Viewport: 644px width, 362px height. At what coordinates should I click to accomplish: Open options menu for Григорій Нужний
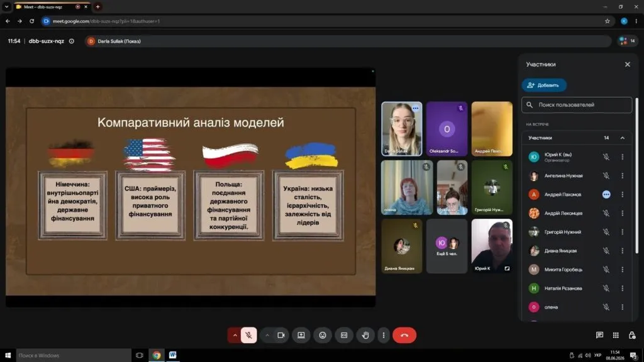(x=622, y=232)
